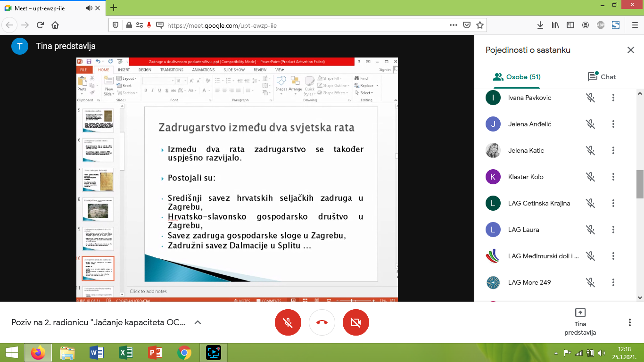The width and height of the screenshot is (644, 362).
Task: Open Meet more options three-dot menu
Action: pos(629,322)
